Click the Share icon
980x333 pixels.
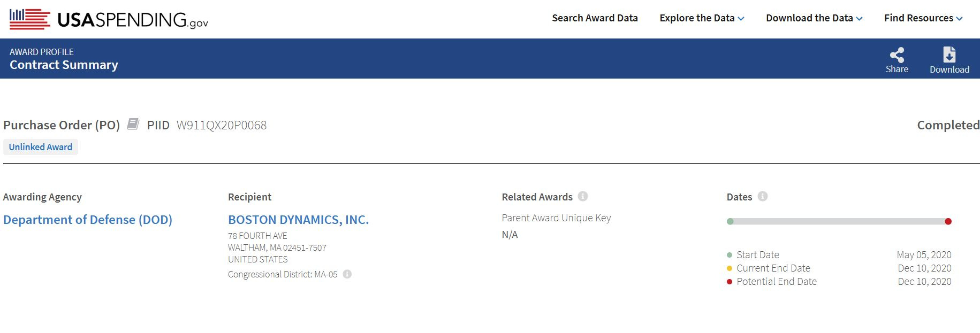[897, 55]
